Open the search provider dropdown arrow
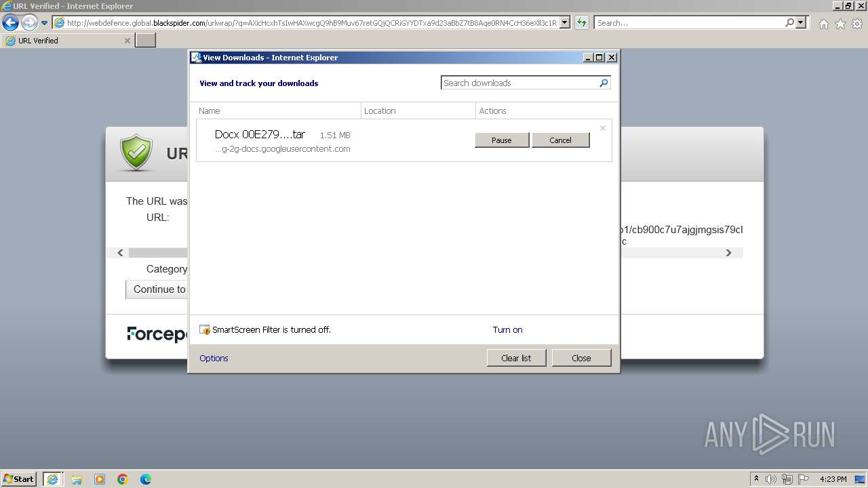The height and width of the screenshot is (488, 868). (802, 22)
